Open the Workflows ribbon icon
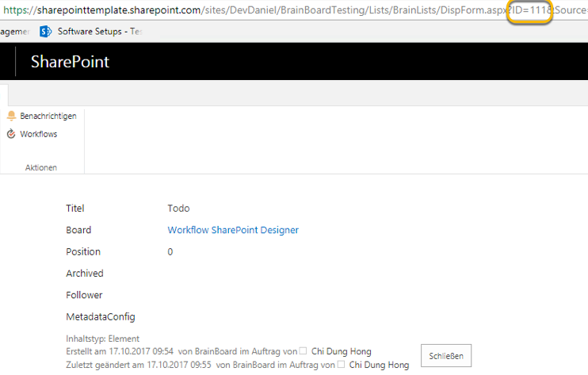This screenshot has width=588, height=375. (x=11, y=134)
